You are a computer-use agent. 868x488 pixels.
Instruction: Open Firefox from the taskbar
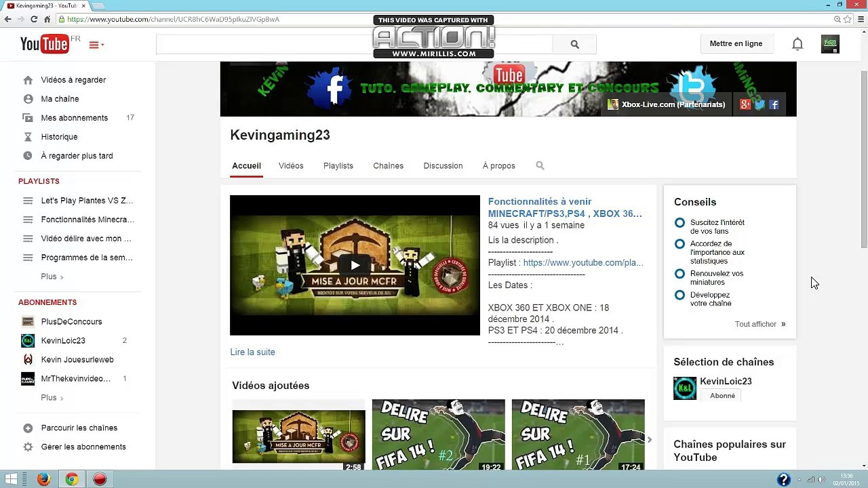pyautogui.click(x=44, y=479)
